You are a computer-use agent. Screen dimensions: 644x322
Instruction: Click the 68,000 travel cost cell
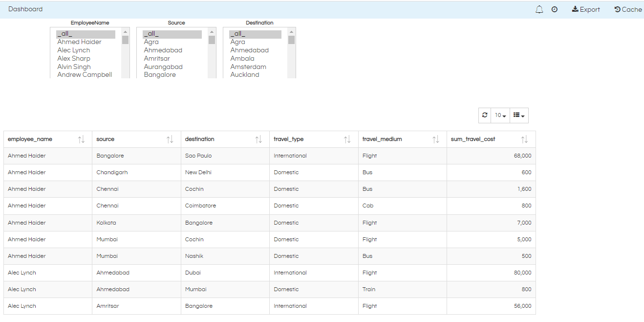[491, 156]
